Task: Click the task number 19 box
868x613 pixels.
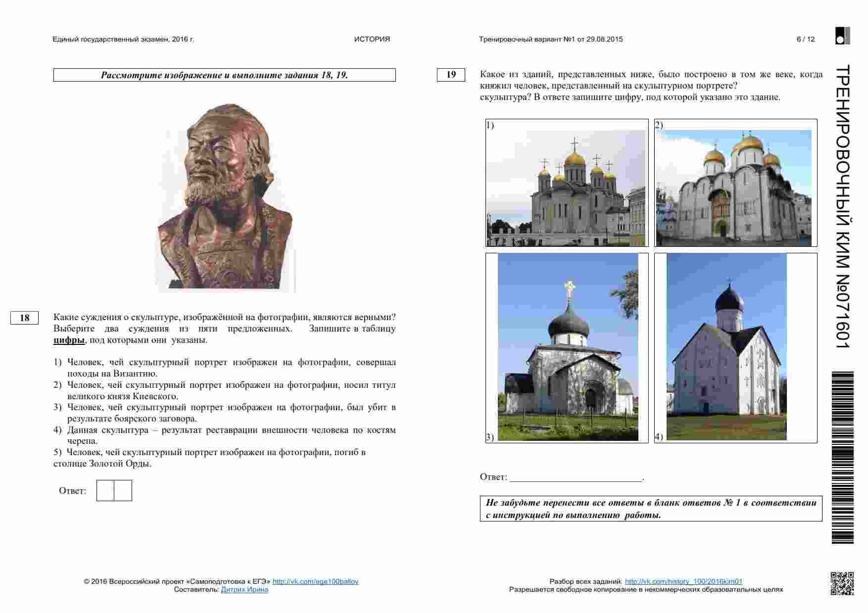Action: [451, 75]
